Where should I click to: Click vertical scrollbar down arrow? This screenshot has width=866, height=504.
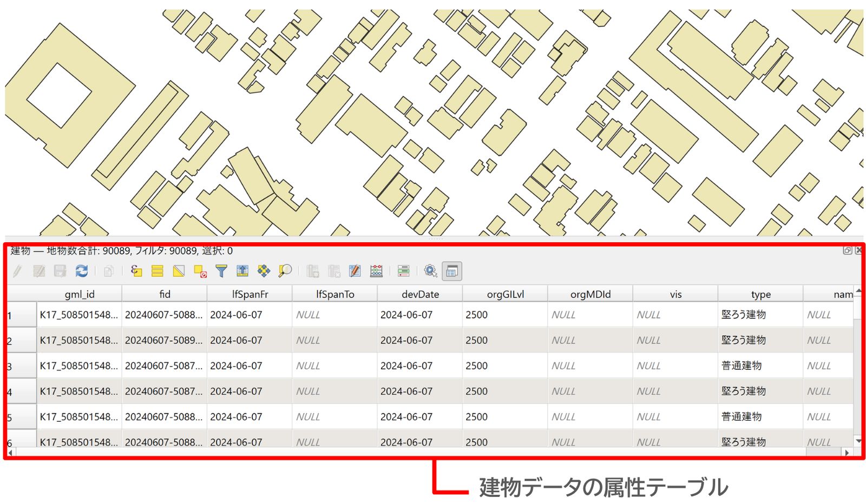coord(858,441)
